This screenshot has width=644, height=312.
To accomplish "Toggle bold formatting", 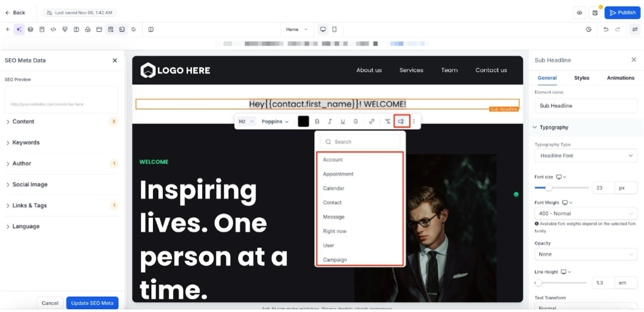I will 317,121.
